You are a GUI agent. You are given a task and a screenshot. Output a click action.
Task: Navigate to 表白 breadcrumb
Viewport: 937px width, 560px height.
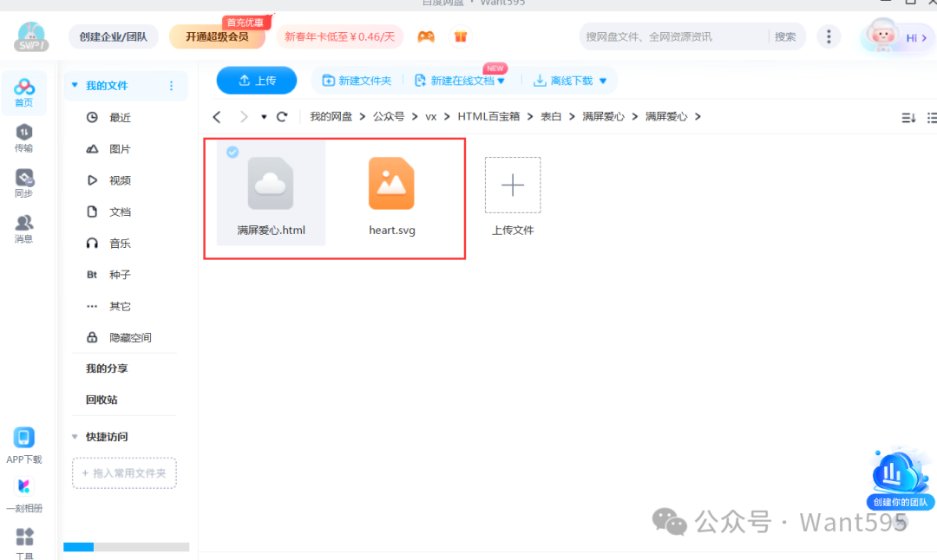[551, 116]
